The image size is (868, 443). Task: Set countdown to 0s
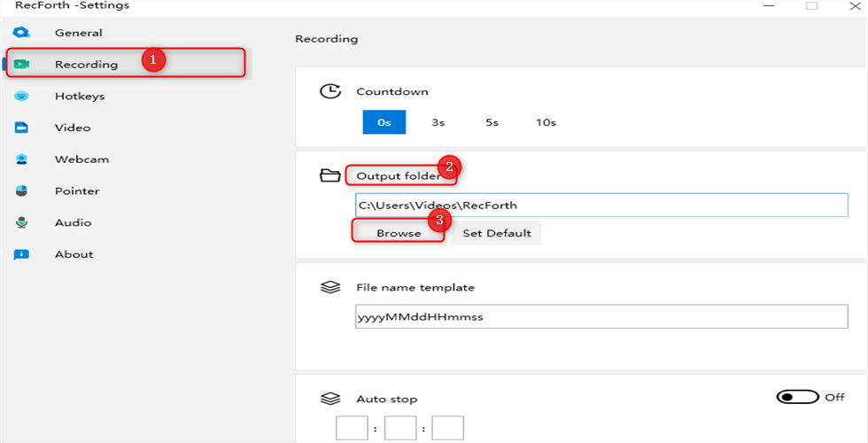coord(384,122)
